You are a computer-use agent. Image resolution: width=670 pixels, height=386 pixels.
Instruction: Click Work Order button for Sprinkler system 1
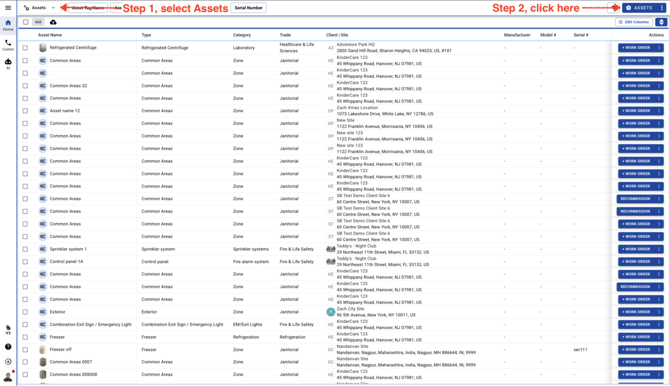pyautogui.click(x=636, y=249)
